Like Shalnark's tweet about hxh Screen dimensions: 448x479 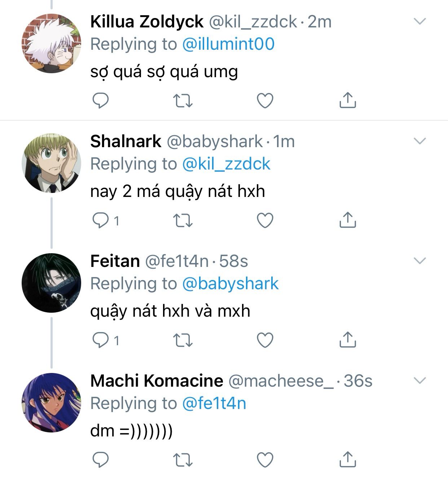tap(265, 220)
